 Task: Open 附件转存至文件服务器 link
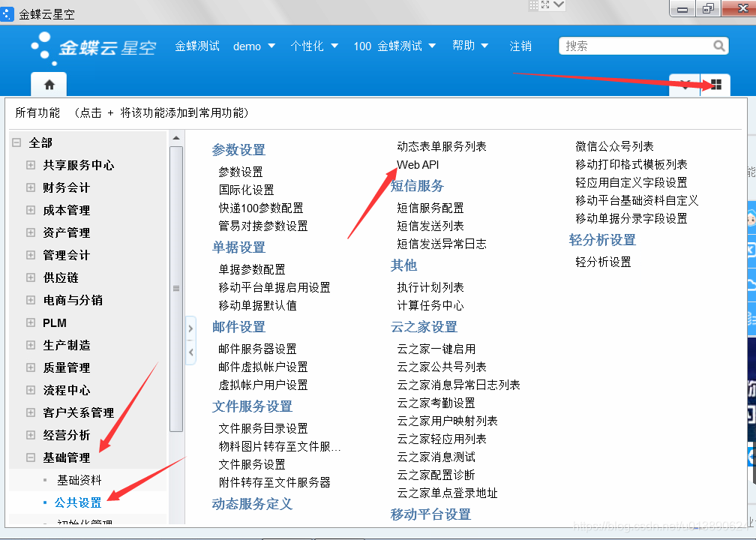[274, 483]
